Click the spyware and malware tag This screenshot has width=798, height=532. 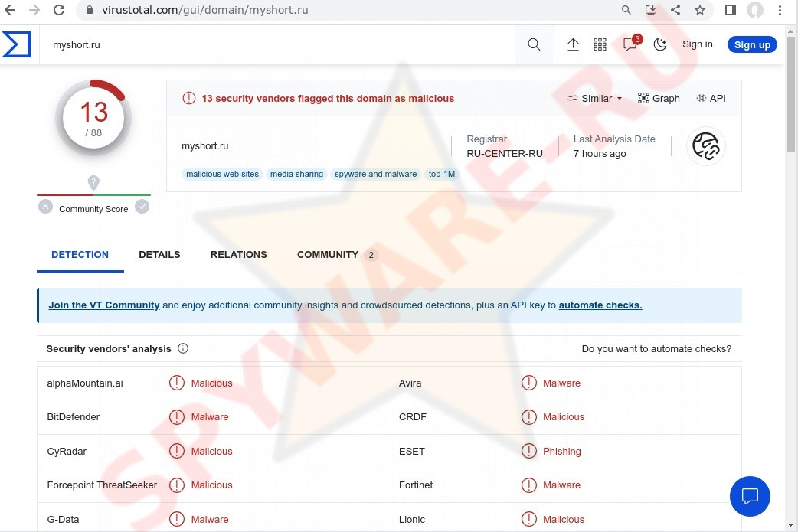(375, 174)
